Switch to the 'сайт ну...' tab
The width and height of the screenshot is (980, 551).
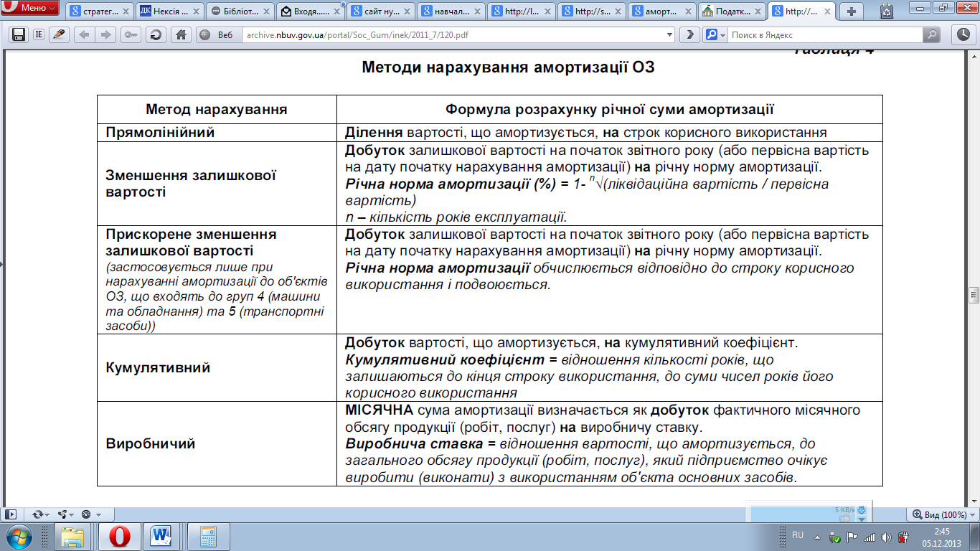coord(381,11)
